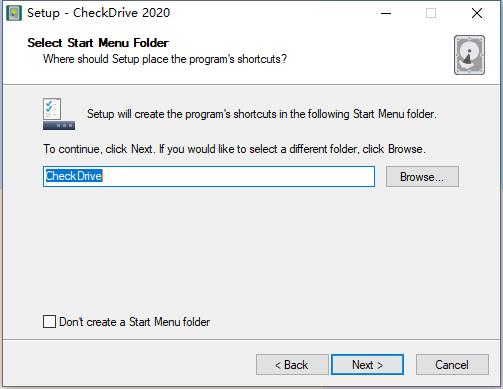Screen dimensions: 503x389
Task: Click empty space inside the folder name field
Action: [238, 176]
